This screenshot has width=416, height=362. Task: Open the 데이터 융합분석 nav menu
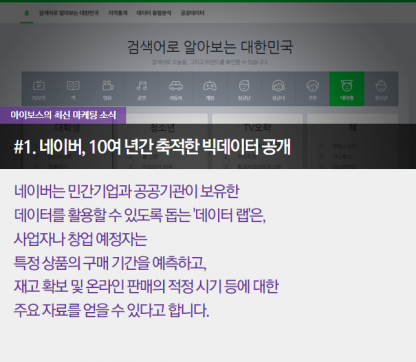coord(154,13)
